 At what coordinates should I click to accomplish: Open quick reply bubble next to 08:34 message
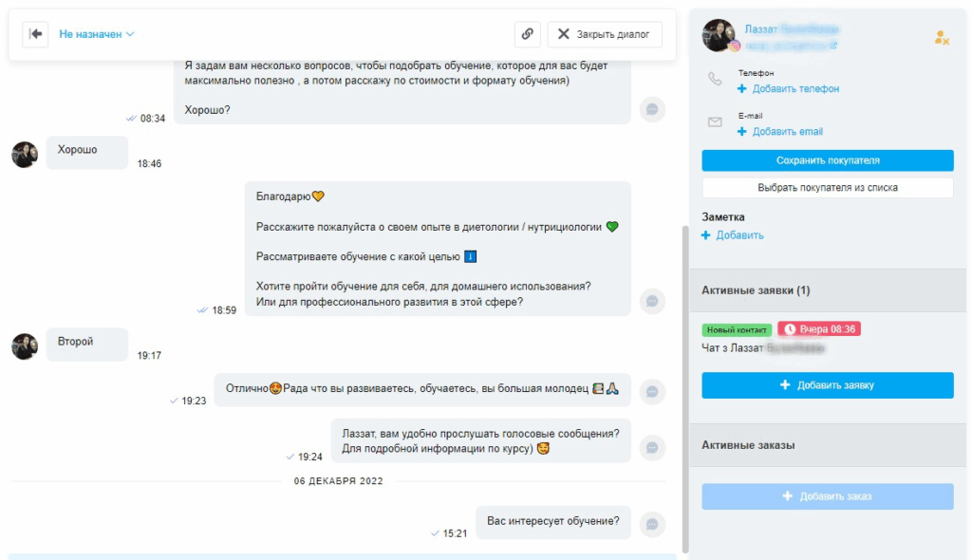pos(652,109)
